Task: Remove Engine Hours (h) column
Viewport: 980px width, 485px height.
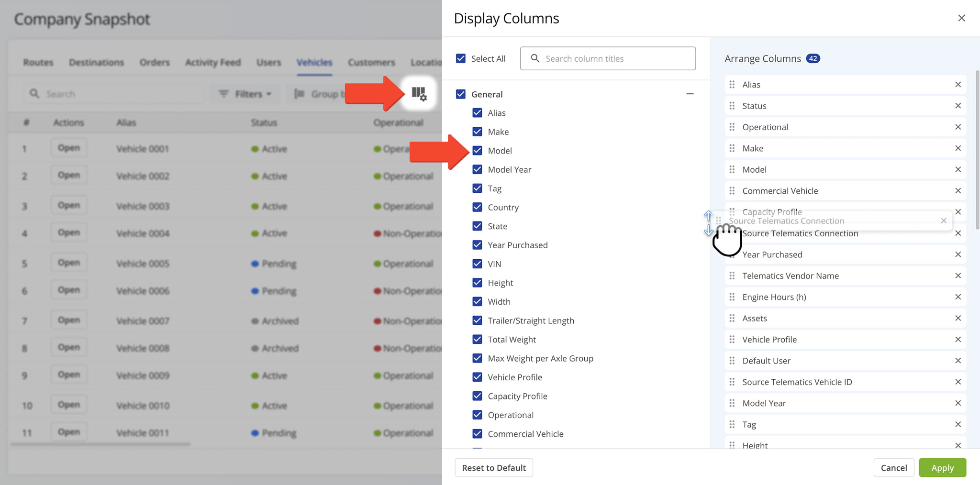Action: tap(958, 297)
